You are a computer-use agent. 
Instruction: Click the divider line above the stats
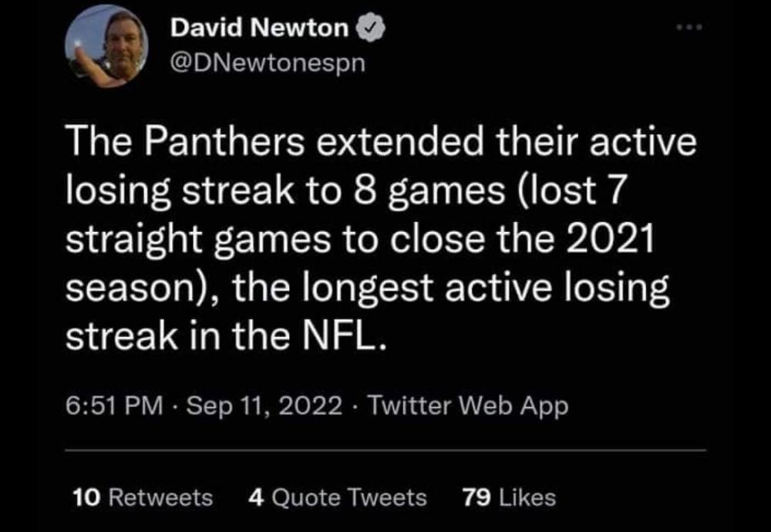point(385,450)
